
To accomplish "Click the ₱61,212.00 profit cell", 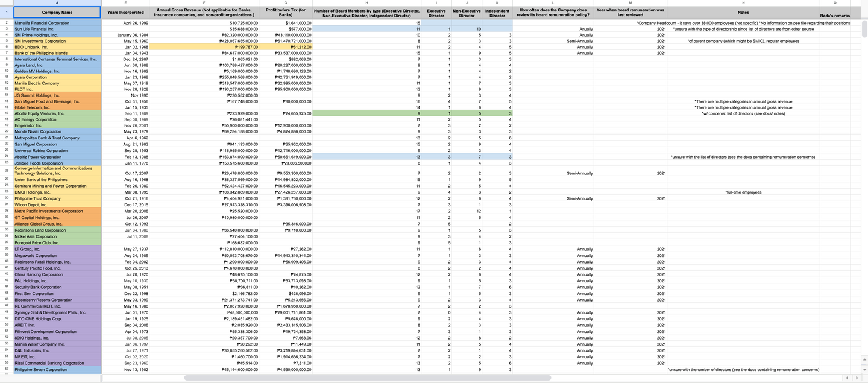I will coord(286,47).
